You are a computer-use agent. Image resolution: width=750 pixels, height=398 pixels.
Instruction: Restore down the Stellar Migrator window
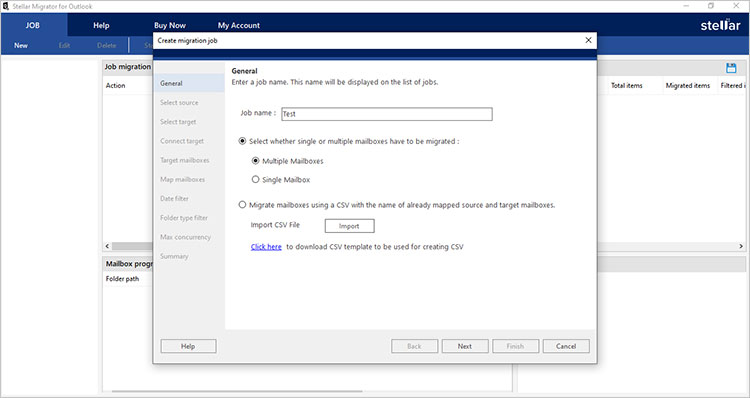[x=711, y=6]
